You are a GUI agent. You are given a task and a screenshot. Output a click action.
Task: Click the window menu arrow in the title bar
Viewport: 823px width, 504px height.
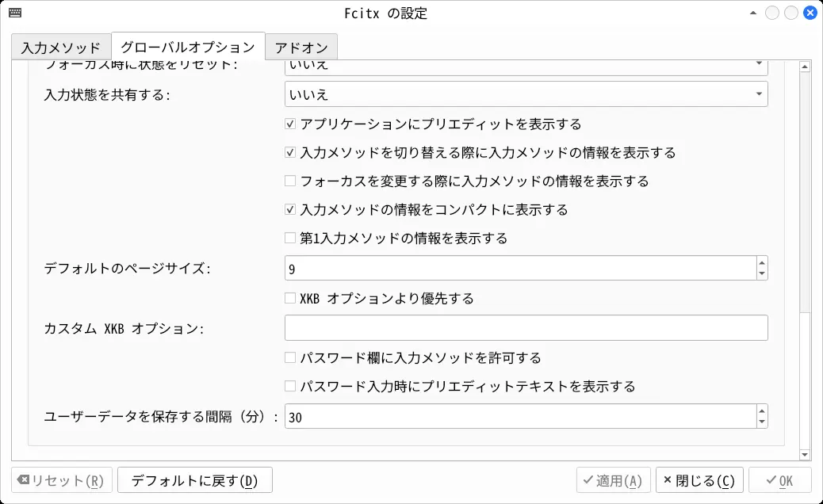point(752,13)
